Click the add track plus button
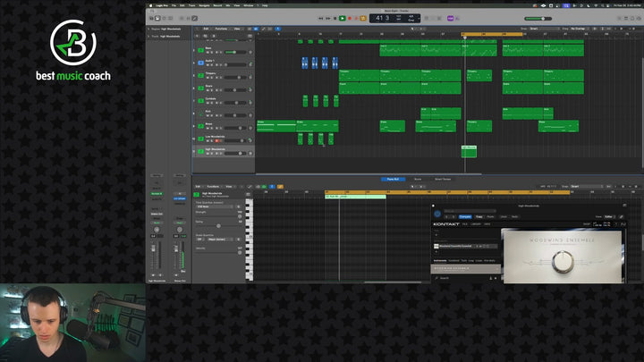644x362 pixels. pyautogui.click(x=197, y=36)
